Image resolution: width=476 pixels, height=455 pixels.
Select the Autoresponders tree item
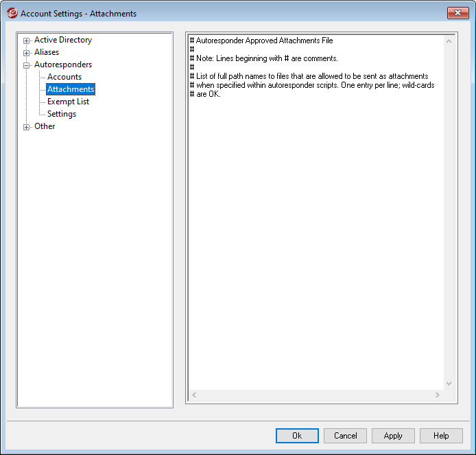pyautogui.click(x=62, y=65)
